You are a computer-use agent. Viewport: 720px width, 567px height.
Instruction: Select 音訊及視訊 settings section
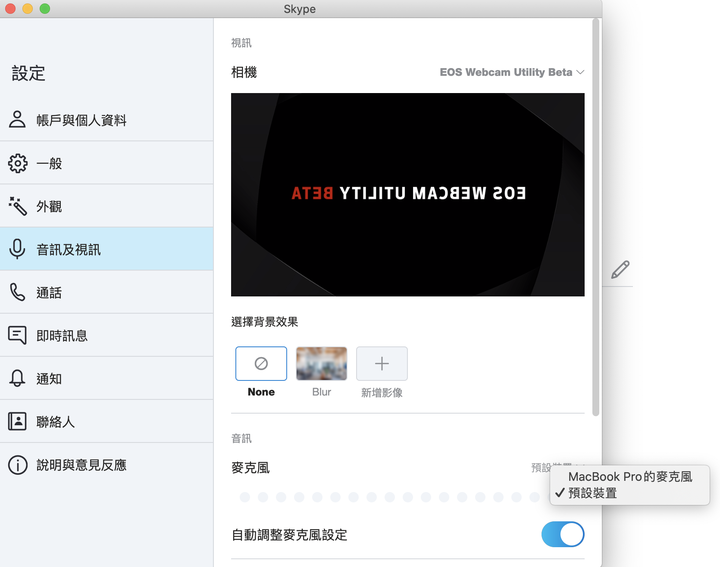(107, 249)
